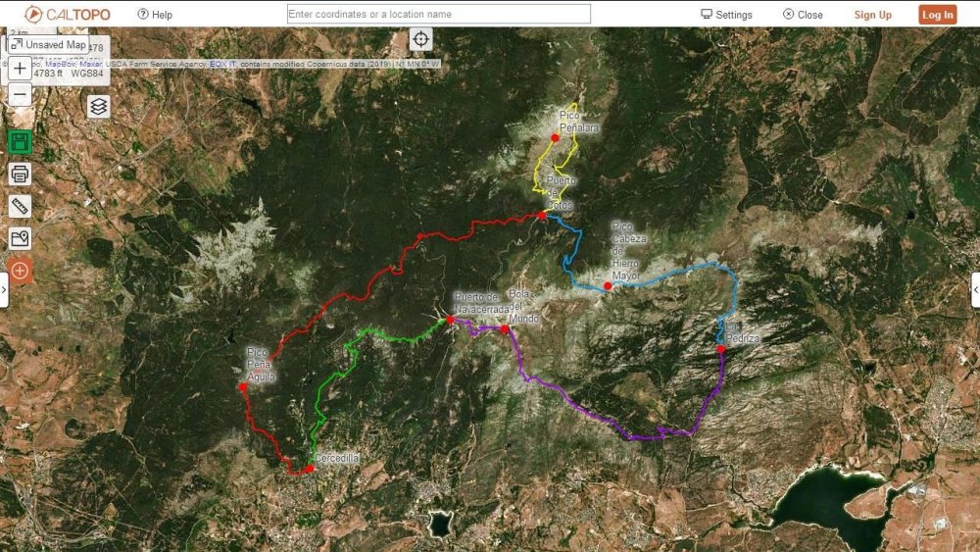Click the map sheet marker icon

click(20, 237)
